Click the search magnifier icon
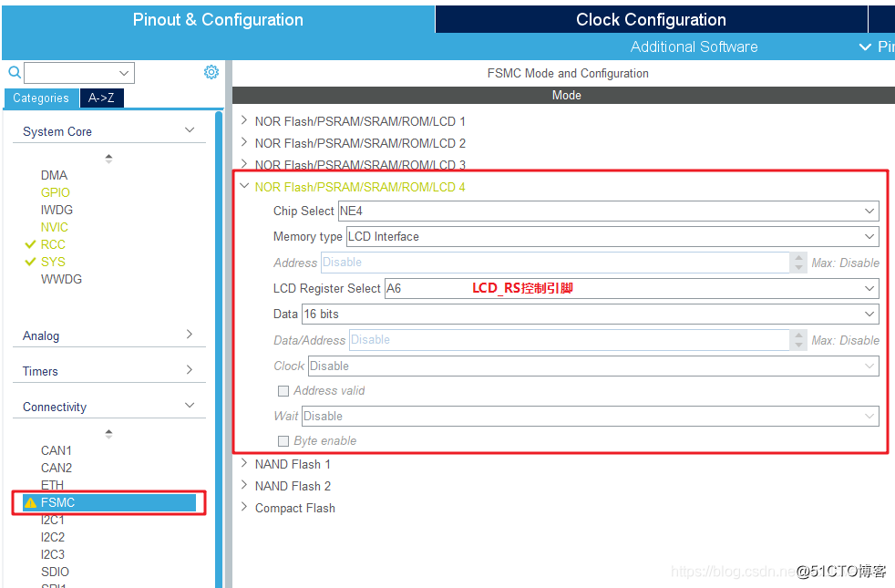The image size is (895, 588). [15, 73]
